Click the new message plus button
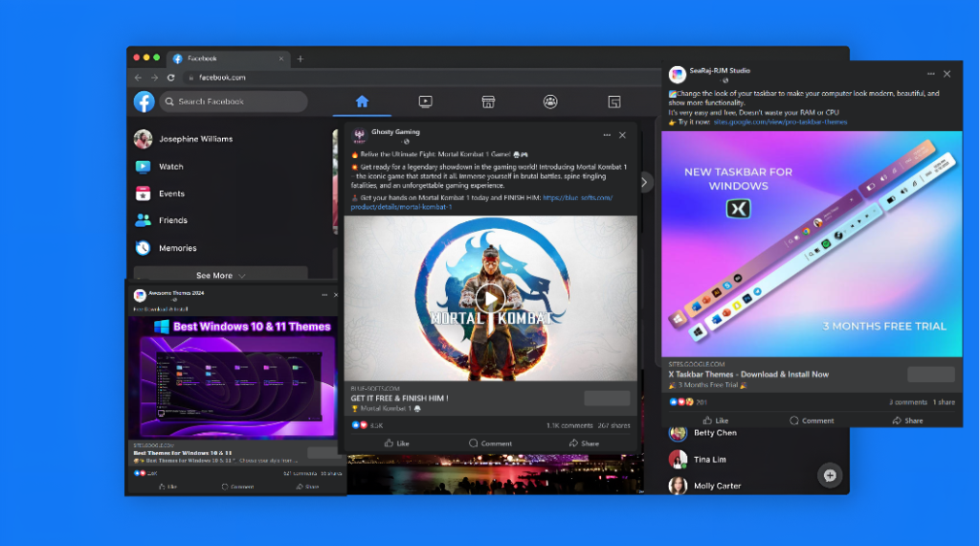 [830, 475]
